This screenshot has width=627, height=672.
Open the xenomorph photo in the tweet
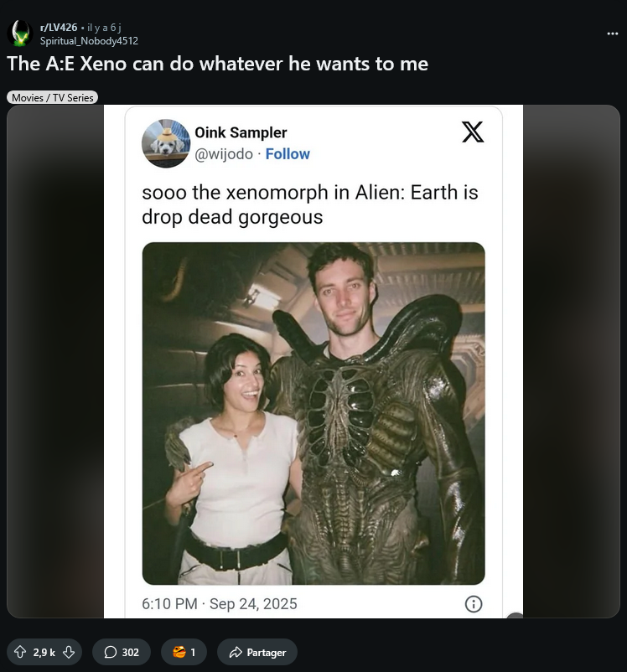313,413
